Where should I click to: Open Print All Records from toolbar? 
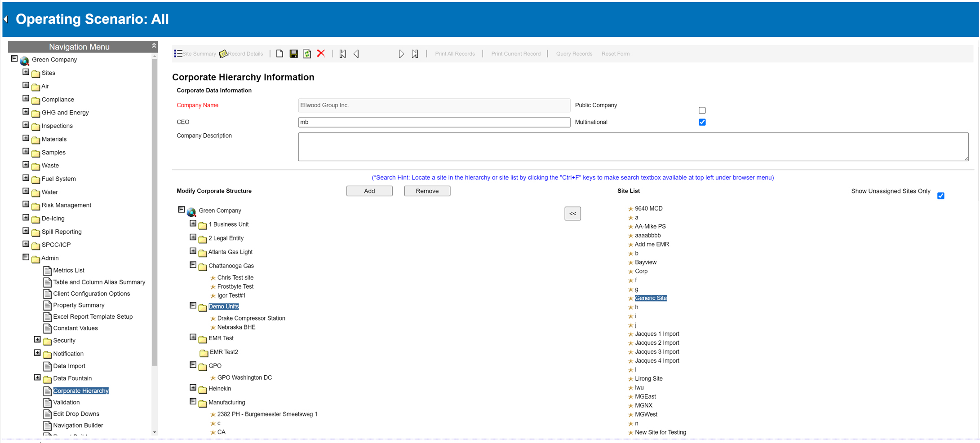(x=454, y=54)
